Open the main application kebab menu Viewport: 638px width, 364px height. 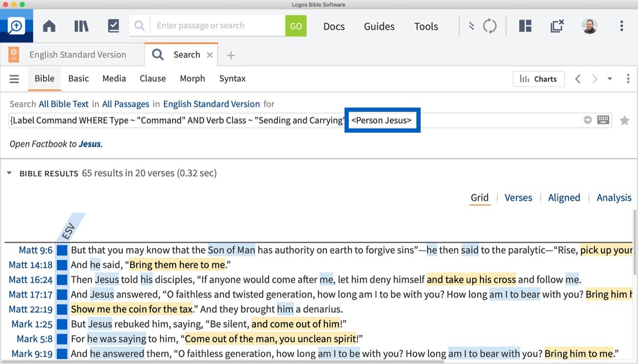(x=621, y=26)
